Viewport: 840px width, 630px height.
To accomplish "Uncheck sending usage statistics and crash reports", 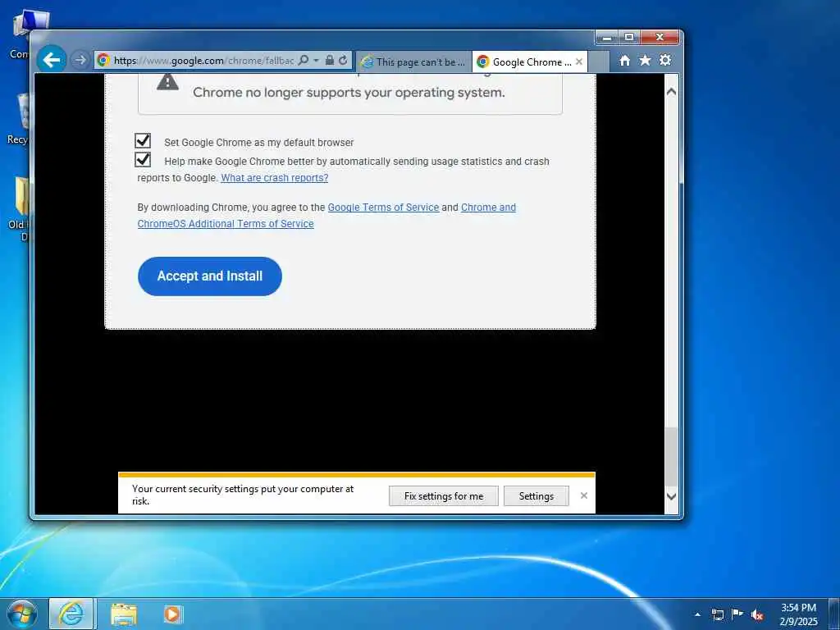I will click(143, 160).
